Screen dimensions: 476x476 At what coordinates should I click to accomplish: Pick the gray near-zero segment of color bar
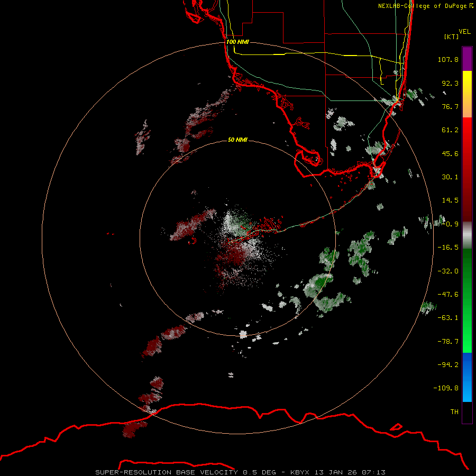pyautogui.click(x=467, y=235)
